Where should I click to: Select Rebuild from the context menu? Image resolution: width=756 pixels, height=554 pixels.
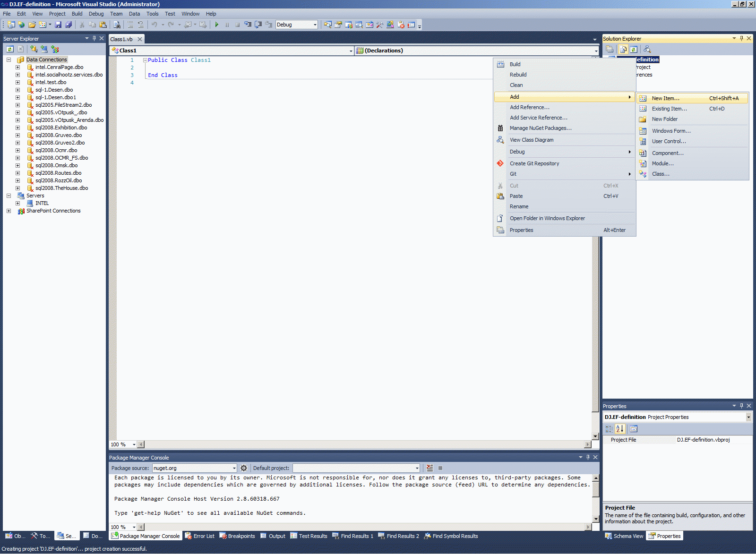click(x=564, y=75)
